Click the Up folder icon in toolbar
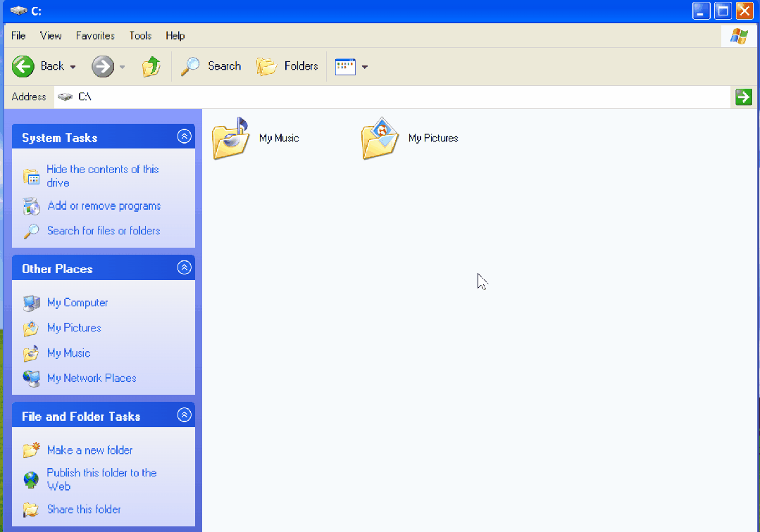The height and width of the screenshot is (532, 760). click(152, 66)
